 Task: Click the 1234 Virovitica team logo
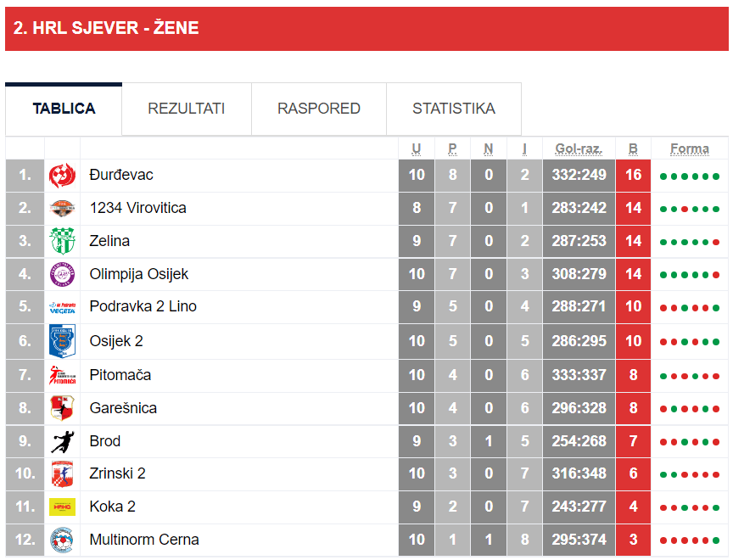62,209
